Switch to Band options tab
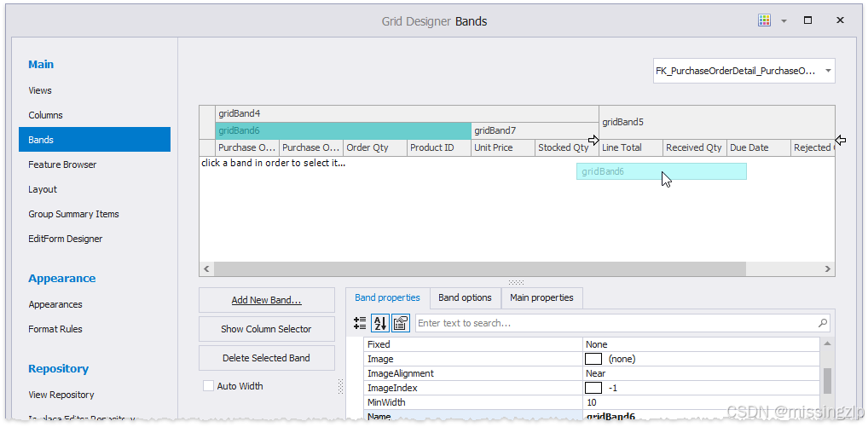 click(x=465, y=297)
